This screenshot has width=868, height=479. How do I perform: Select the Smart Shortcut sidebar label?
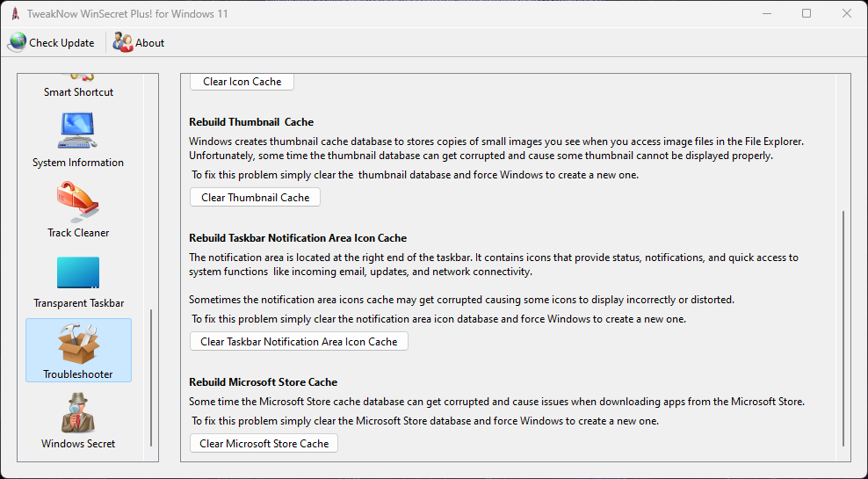(78, 92)
